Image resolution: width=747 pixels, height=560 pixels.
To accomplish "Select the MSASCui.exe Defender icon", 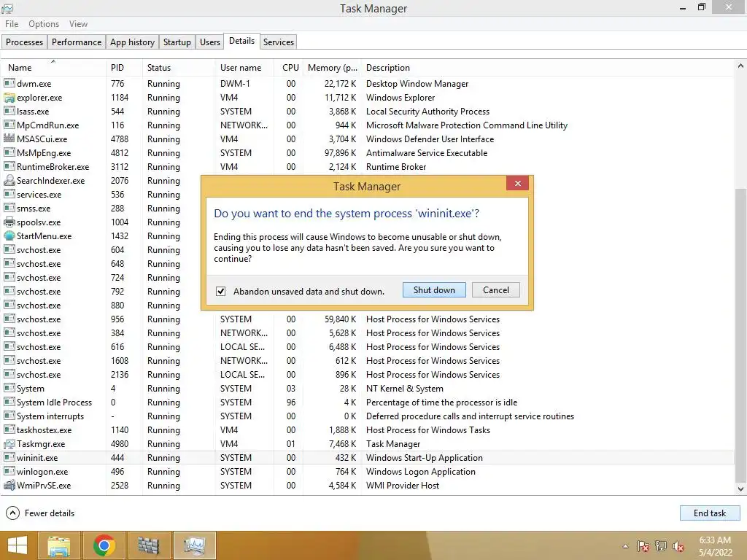I will (x=9, y=139).
